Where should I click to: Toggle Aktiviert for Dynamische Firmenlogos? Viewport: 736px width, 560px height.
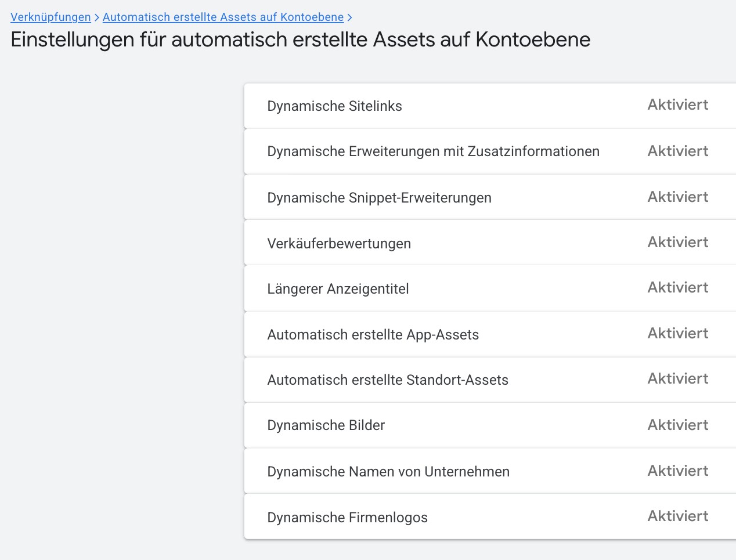click(x=677, y=515)
